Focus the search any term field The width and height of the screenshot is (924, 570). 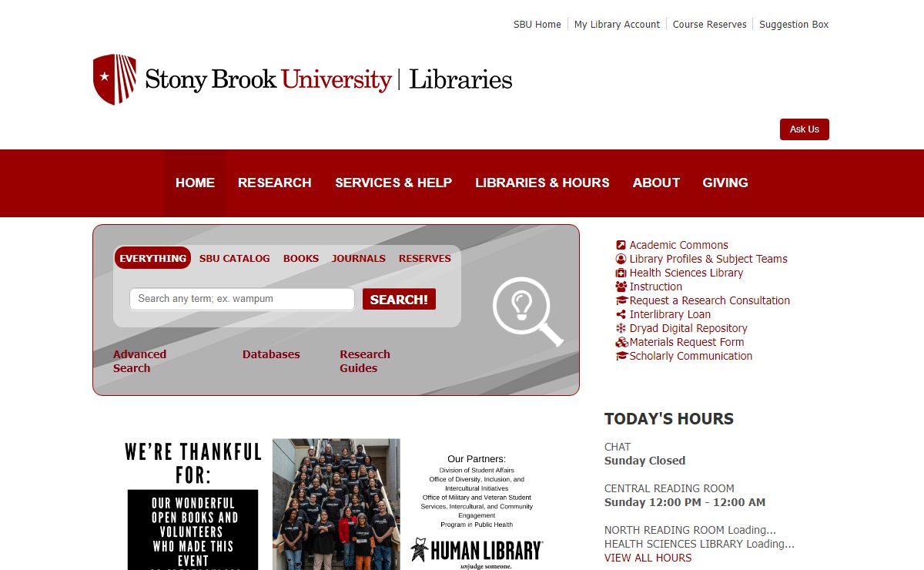coord(242,299)
